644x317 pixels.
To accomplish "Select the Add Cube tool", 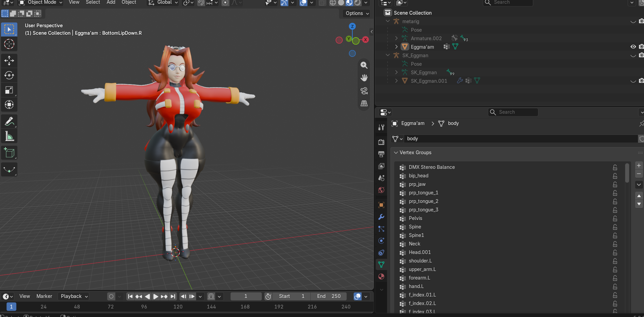I will (9, 153).
